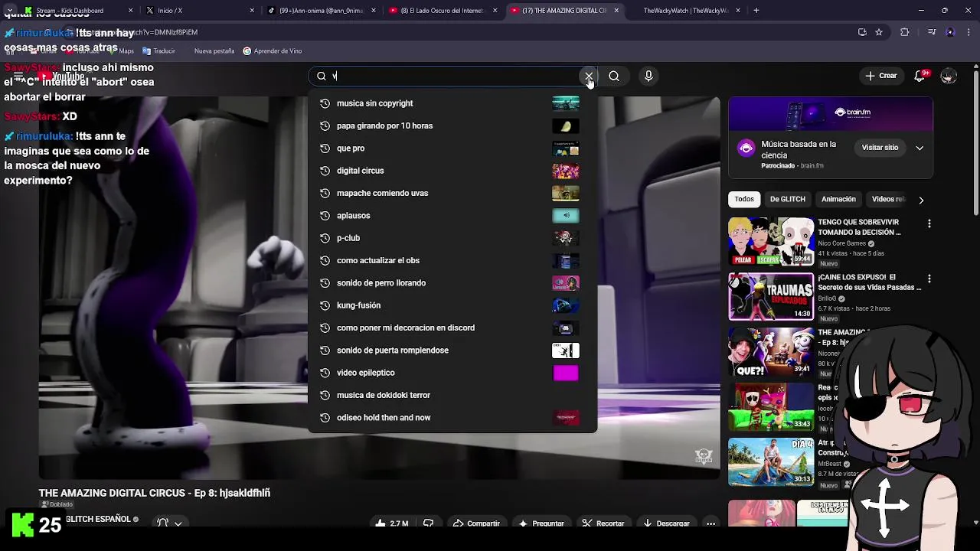Switch to 'Inicio / X' browser tab
Screen dimensions: 980x551
pos(201,11)
